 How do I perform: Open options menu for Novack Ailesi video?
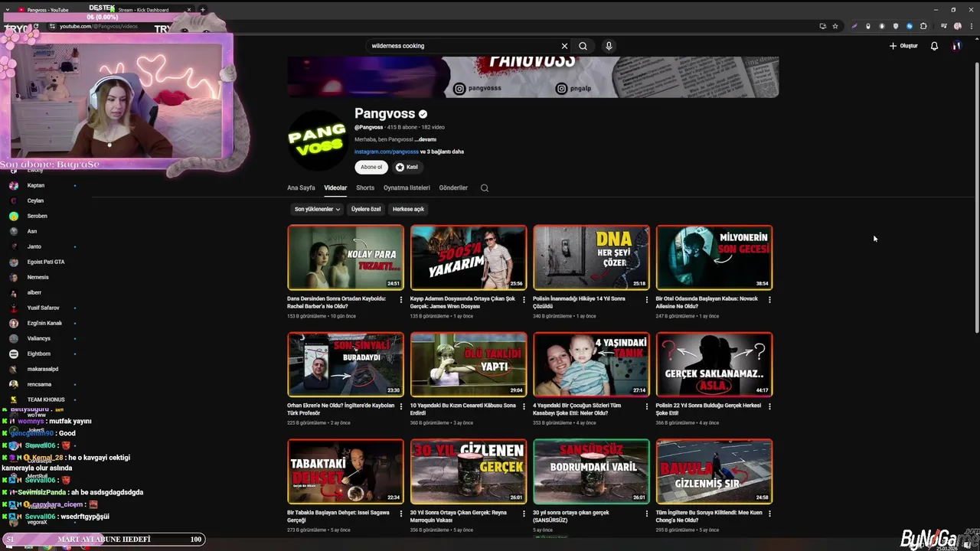click(769, 299)
